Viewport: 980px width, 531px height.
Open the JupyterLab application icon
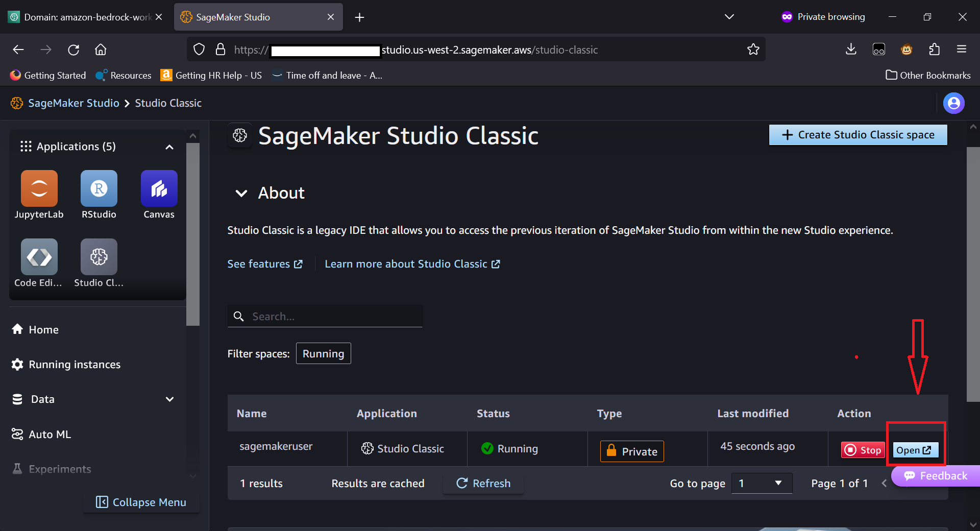click(39, 189)
